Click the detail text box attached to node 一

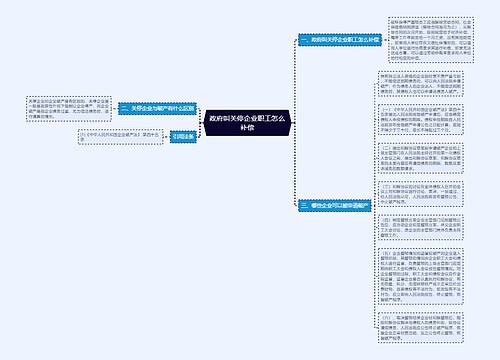(x=431, y=40)
